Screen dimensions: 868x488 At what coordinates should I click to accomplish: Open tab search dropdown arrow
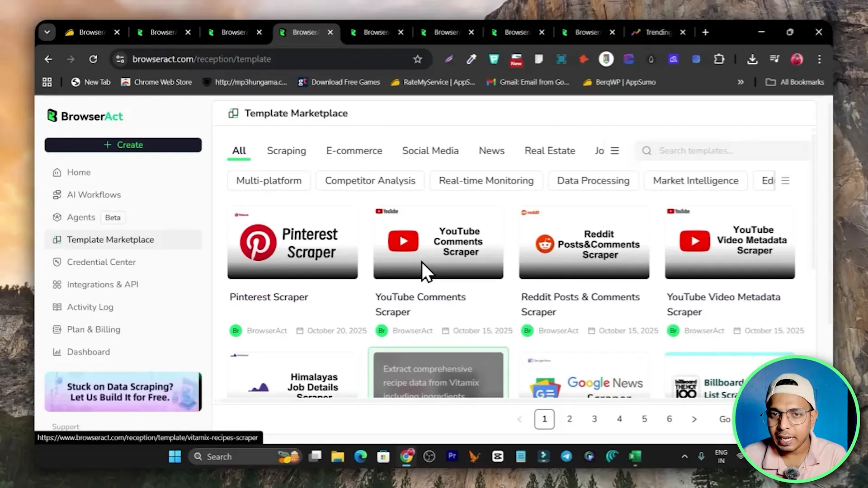pos(47,32)
